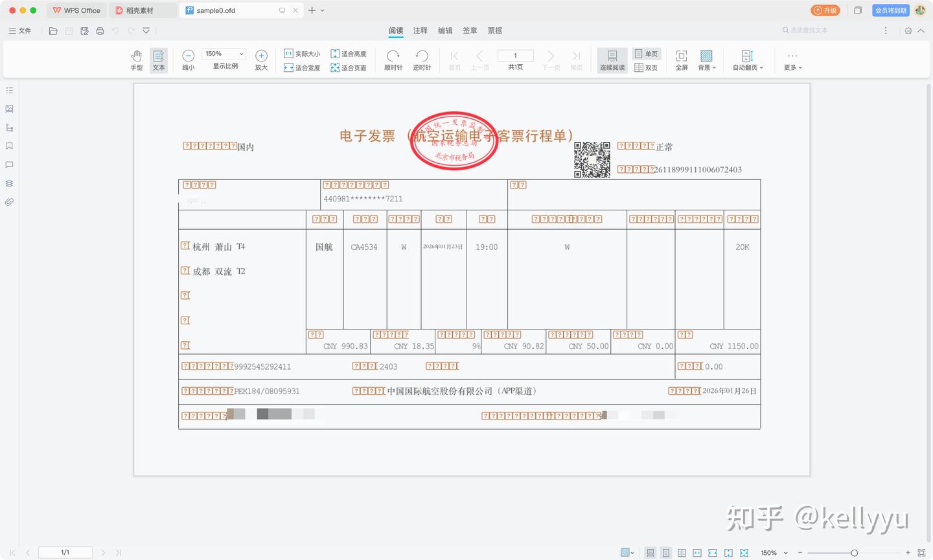Open the new tab dropdown arrow
933x560 pixels.
[x=323, y=10]
